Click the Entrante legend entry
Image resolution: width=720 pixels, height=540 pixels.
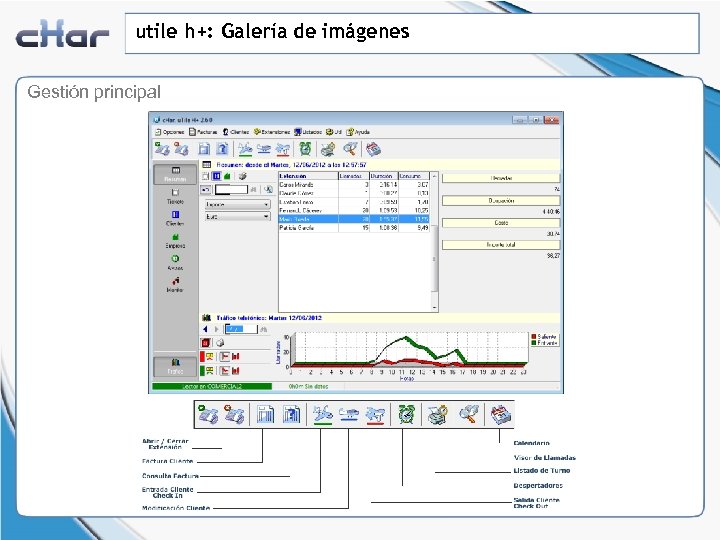click(544, 343)
